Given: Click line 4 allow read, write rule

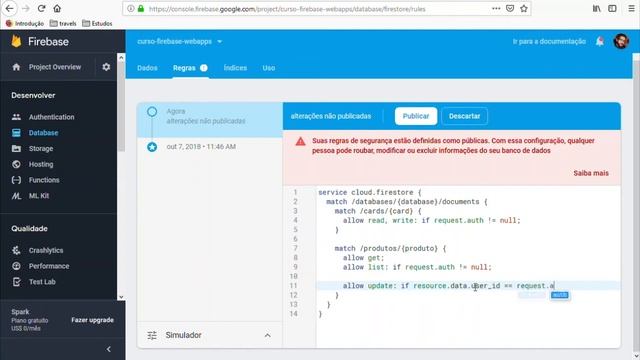Looking at the screenshot, I should point(431,220).
